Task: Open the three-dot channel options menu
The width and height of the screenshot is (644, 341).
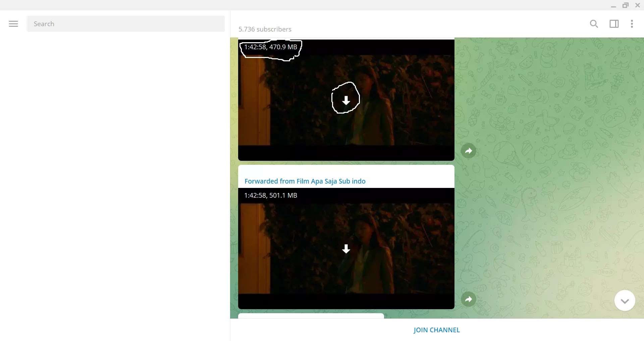Action: pos(632,24)
